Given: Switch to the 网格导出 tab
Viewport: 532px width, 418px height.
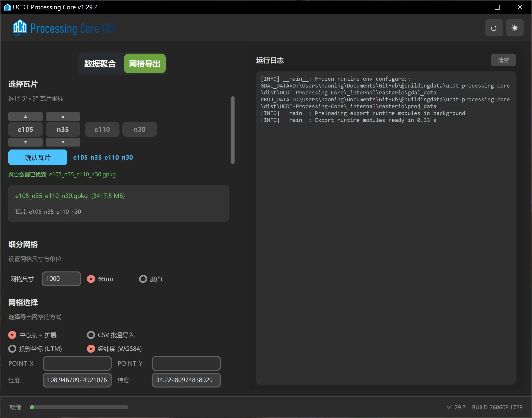Looking at the screenshot, I should pos(145,64).
